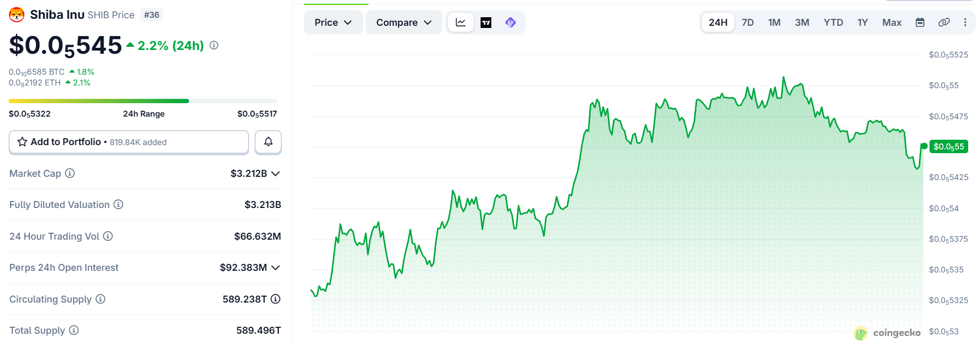
Task: Click the 24h low value $0.0₅5322
Action: pyautogui.click(x=30, y=114)
